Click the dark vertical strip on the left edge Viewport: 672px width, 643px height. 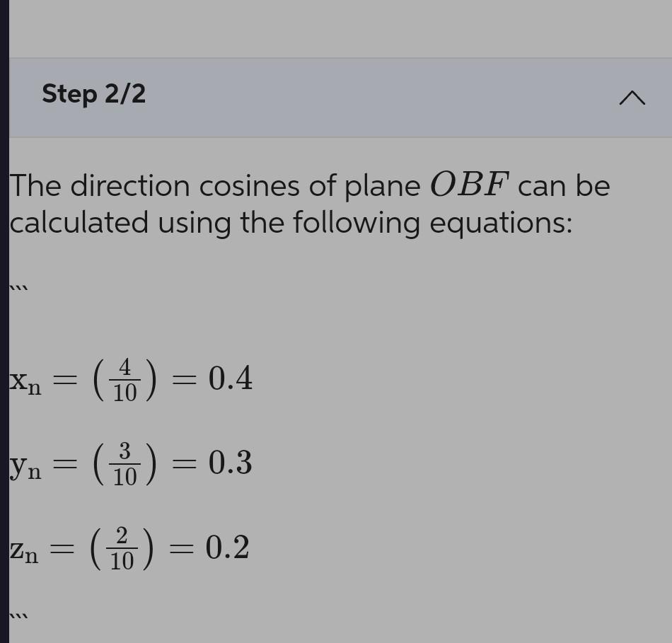4,318
